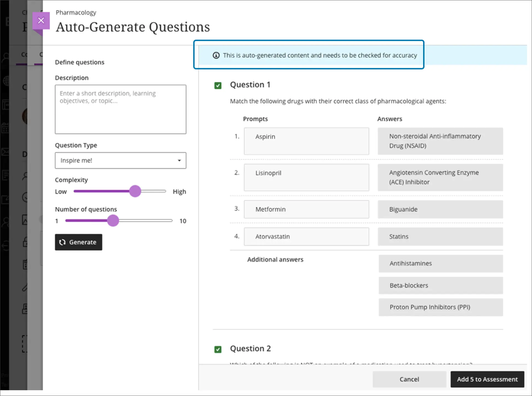The width and height of the screenshot is (532, 396).
Task: Select the Aspirin prompt box
Action: (x=306, y=141)
